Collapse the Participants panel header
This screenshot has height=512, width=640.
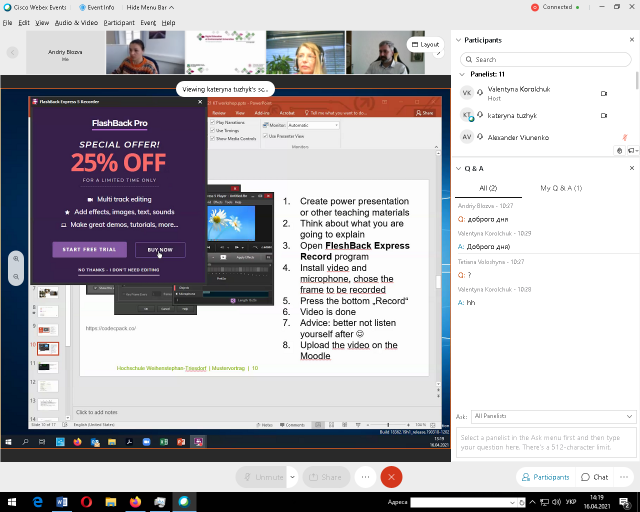[459, 40]
